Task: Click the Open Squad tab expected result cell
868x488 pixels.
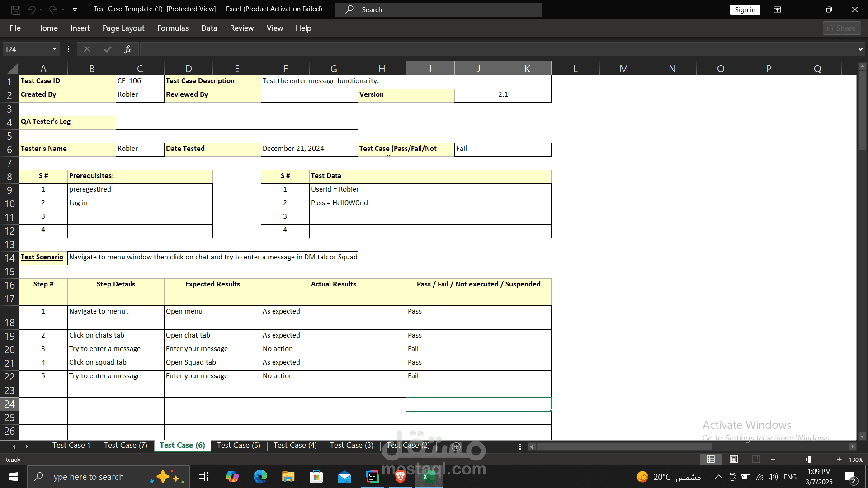Action: click(212, 363)
